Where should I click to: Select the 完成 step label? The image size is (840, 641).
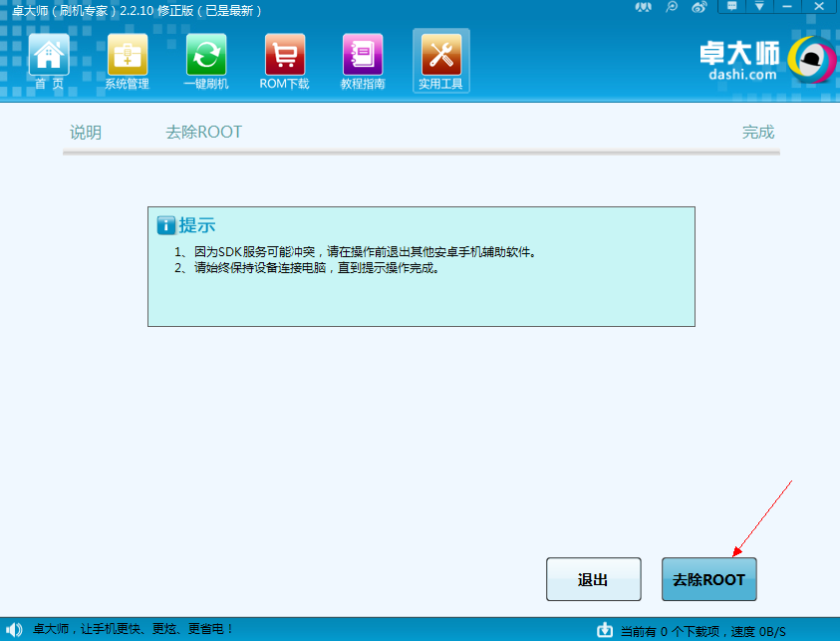(757, 133)
